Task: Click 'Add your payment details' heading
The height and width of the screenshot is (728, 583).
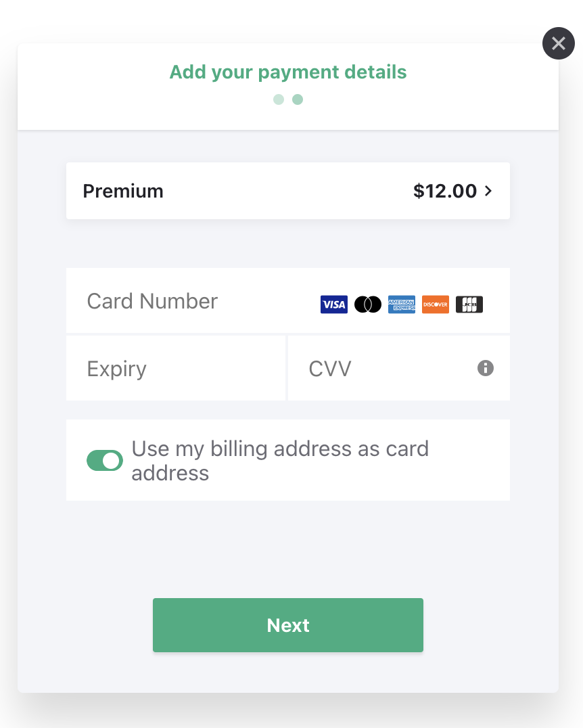Action: 288,72
